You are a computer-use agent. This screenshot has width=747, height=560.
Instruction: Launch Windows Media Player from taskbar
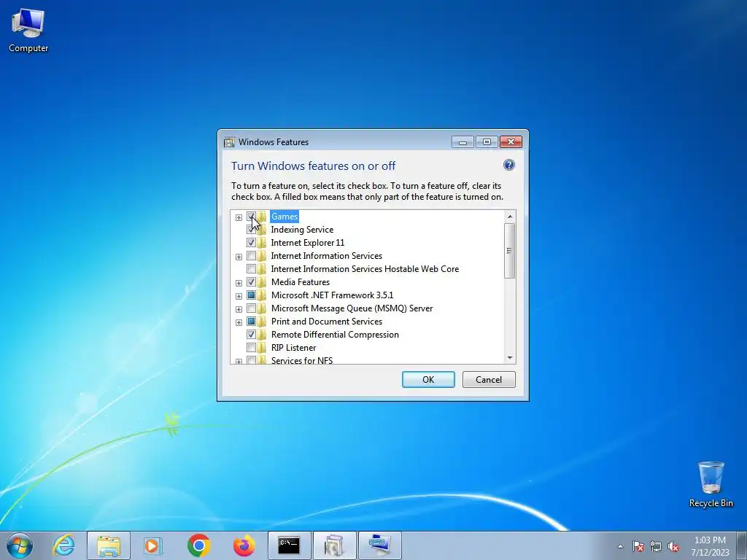pyautogui.click(x=153, y=545)
